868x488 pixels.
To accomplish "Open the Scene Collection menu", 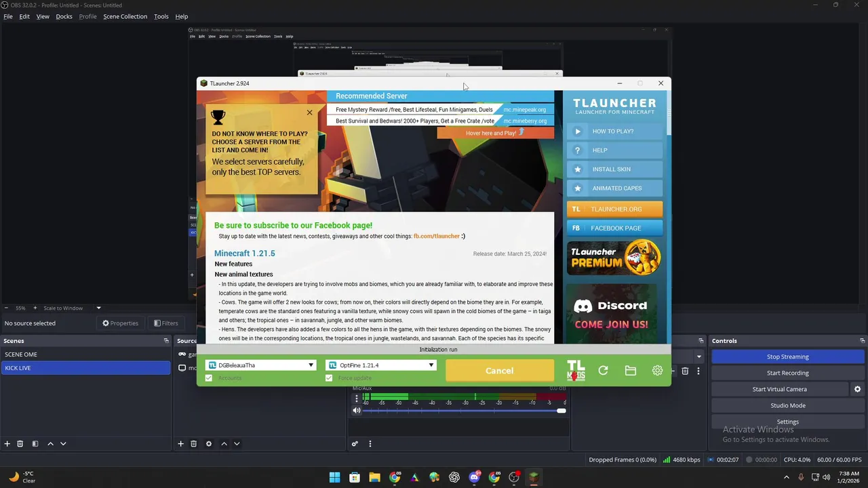I will pos(125,16).
